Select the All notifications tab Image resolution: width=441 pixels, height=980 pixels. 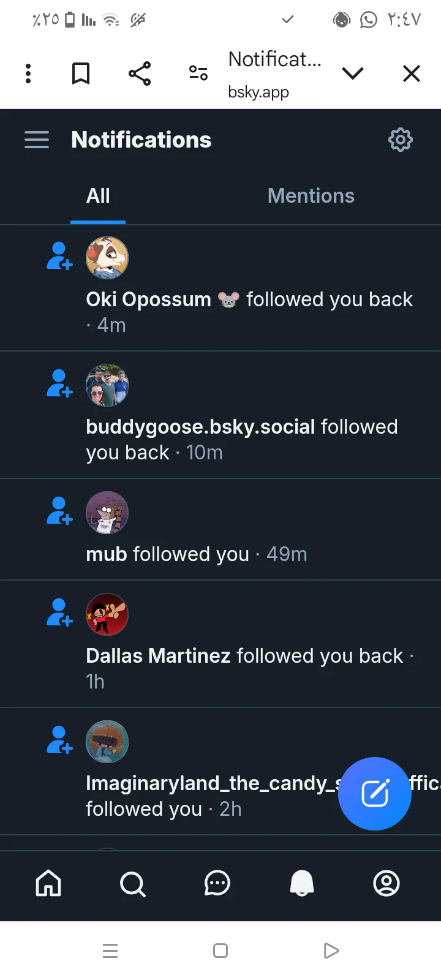98,196
